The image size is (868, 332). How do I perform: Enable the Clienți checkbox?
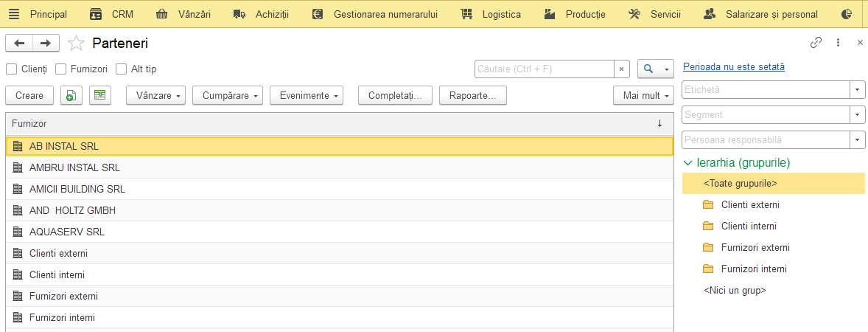[x=11, y=69]
